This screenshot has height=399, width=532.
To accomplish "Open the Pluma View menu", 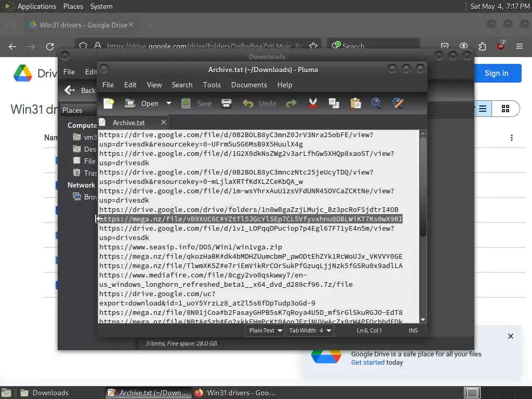I will pos(154,85).
